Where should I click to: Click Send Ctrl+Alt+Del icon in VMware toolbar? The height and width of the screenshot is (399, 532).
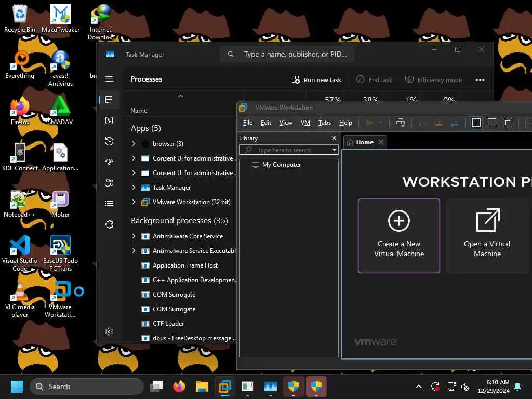(401, 123)
